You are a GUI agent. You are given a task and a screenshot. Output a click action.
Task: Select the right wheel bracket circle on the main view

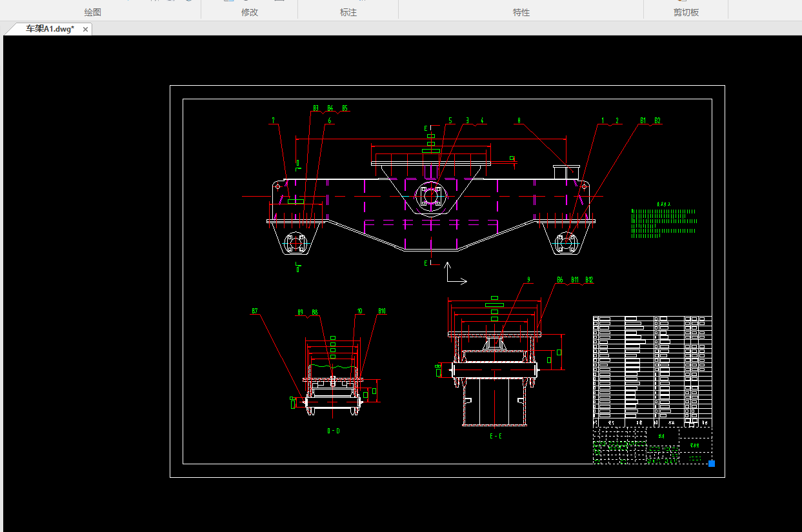tap(566, 243)
